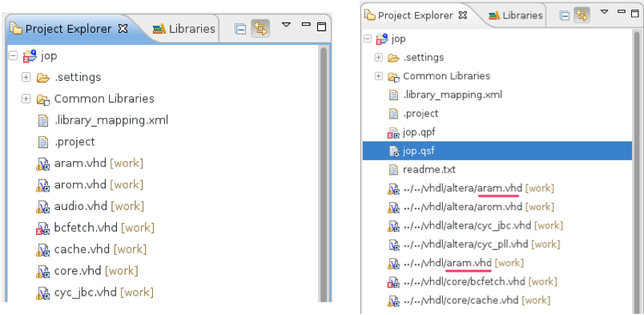This screenshot has height=315, width=644.
Task: Select ../../vhdl/altera/arom.vhd entry
Action: pyautogui.click(x=478, y=207)
